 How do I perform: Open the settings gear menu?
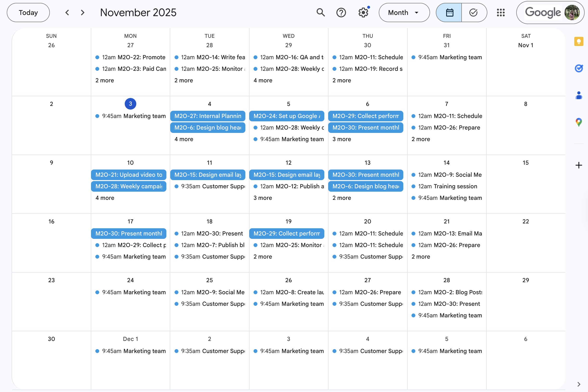click(x=363, y=13)
